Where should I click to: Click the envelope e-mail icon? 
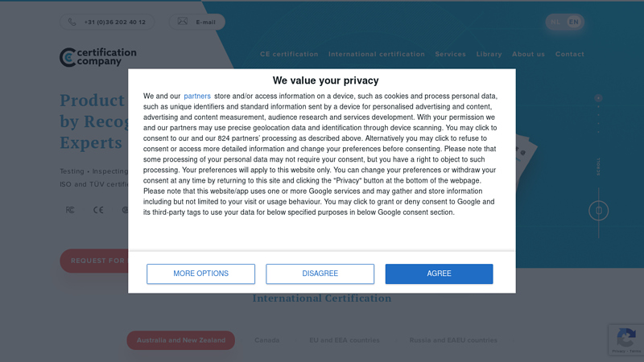[x=183, y=22]
